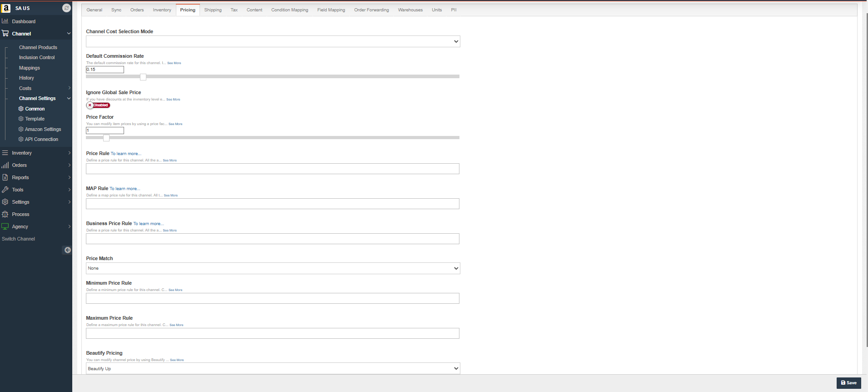Expand the Settings sidebar arrow
This screenshot has width=868, height=392.
[69, 202]
